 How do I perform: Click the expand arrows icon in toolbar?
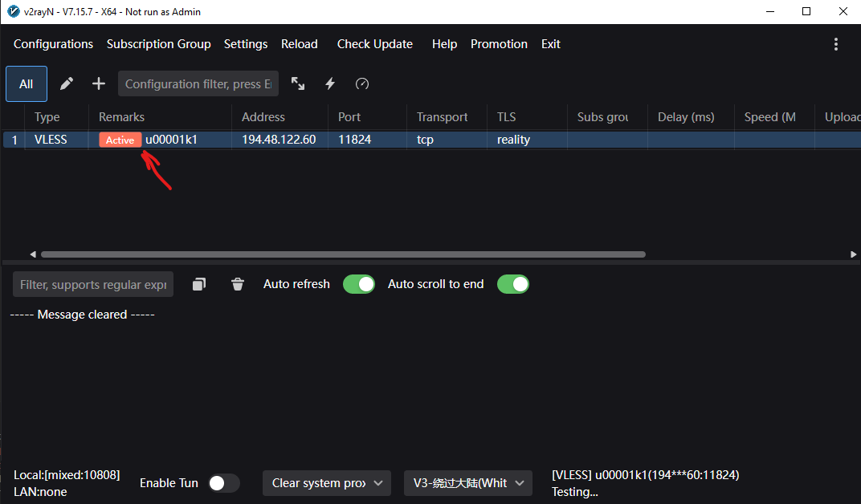(x=298, y=83)
